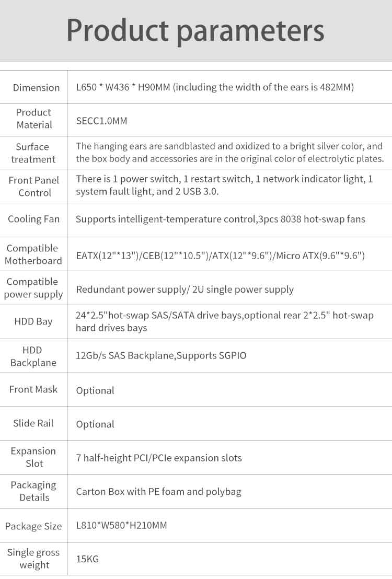
Task: Select the HDD Bay label
Action: coord(33,321)
